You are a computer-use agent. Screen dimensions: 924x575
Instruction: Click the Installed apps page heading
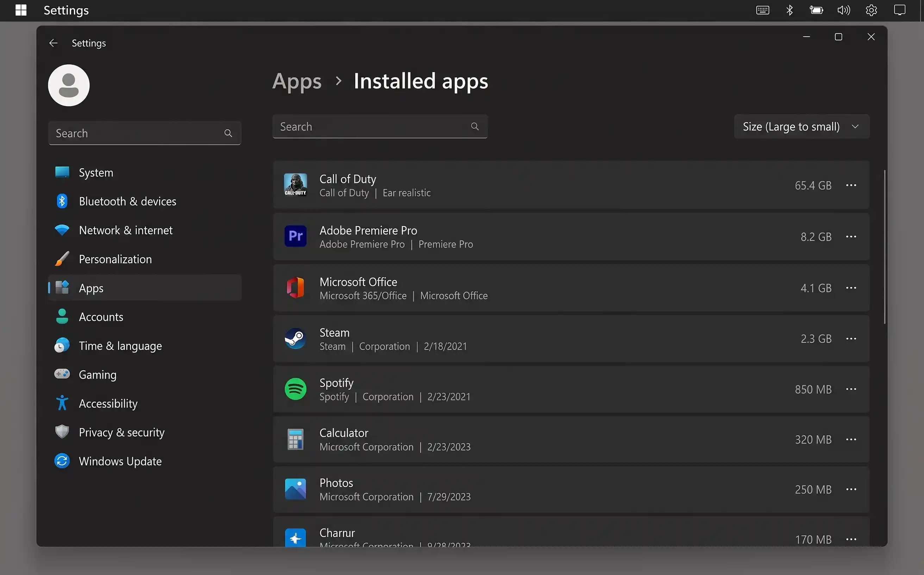tap(421, 81)
